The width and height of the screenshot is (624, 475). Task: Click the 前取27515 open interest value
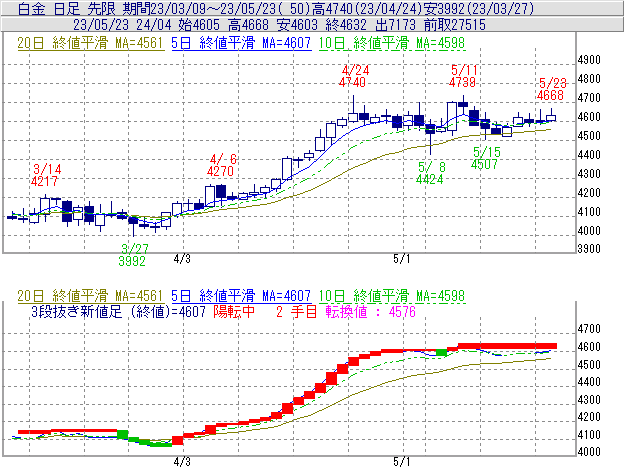click(x=455, y=25)
